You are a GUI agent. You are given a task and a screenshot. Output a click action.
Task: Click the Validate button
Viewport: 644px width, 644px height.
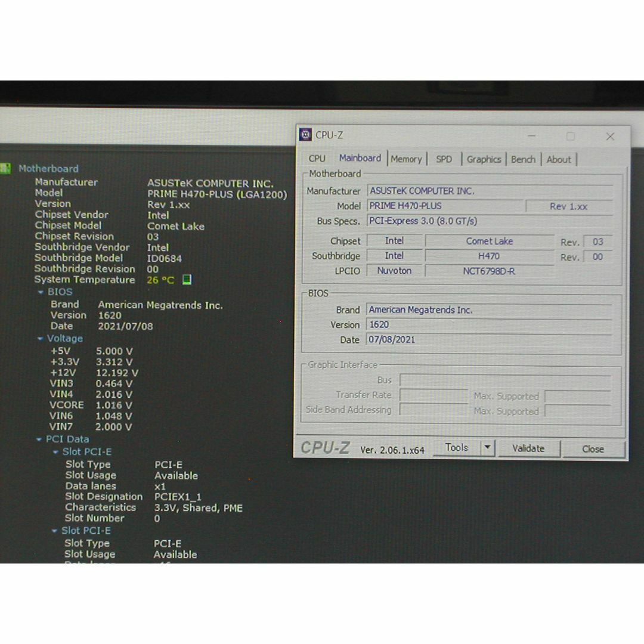(x=528, y=448)
